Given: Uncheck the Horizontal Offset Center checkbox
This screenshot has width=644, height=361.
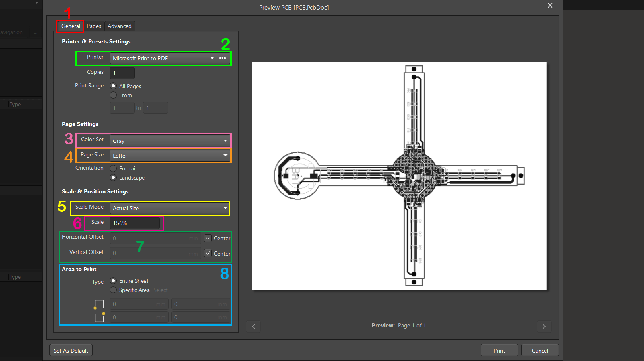Looking at the screenshot, I should 208,238.
